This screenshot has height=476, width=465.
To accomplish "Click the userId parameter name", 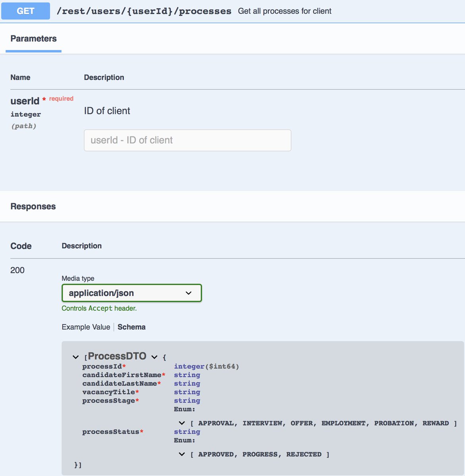I will (25, 101).
